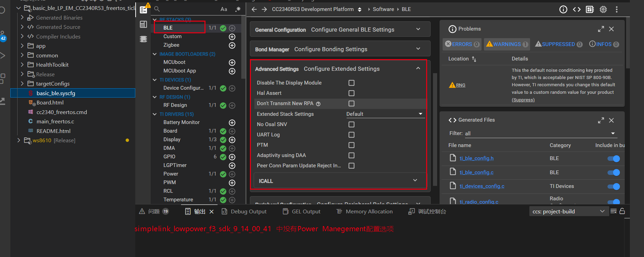
Task: Open the ccs: project-build output selector
Action: [568, 211]
